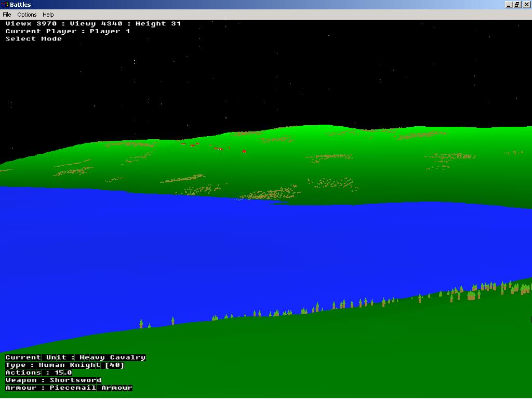
Task: Select the rightmost red unit on far hill
Action: point(244,151)
